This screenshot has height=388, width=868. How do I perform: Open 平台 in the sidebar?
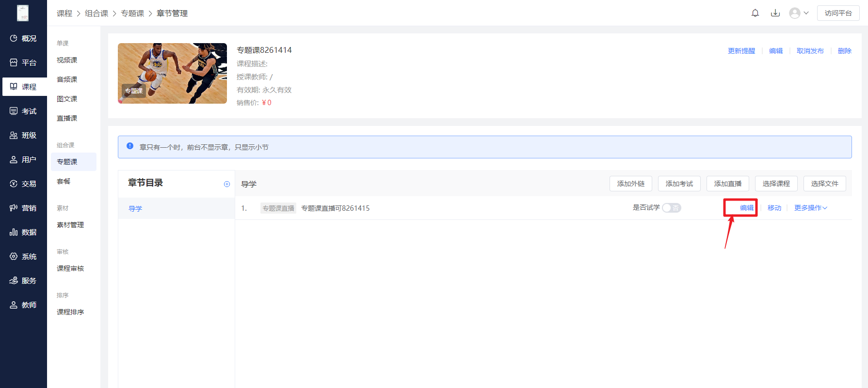pyautogui.click(x=23, y=62)
